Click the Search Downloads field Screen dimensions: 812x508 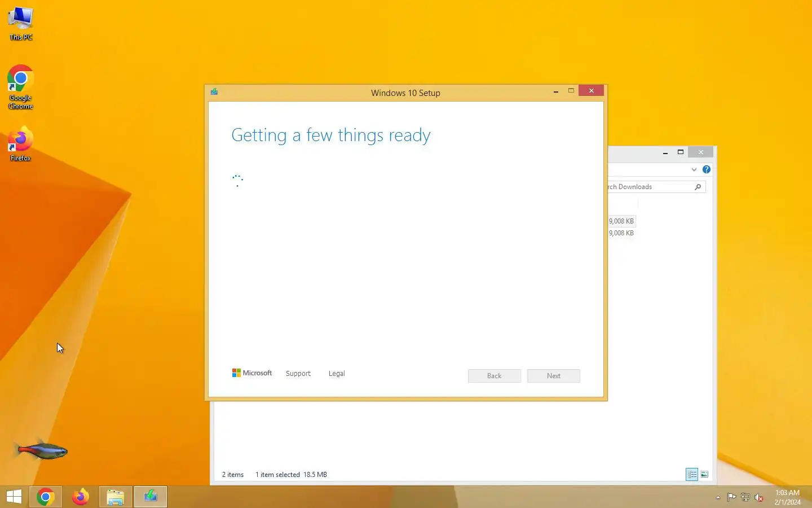pos(656,187)
